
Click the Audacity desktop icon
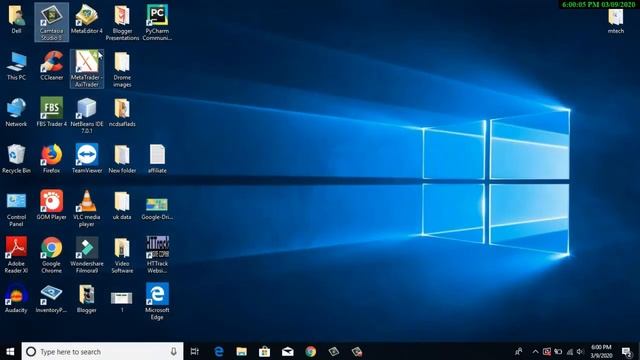[16, 298]
